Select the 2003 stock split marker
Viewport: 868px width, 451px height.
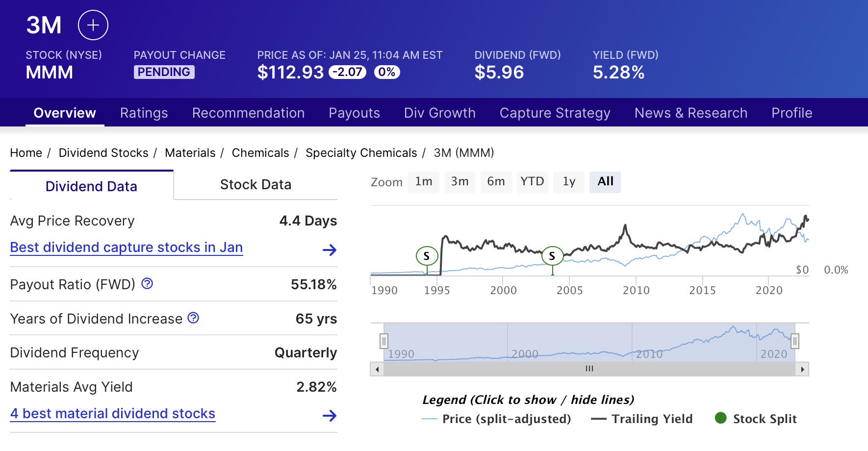pos(552,256)
